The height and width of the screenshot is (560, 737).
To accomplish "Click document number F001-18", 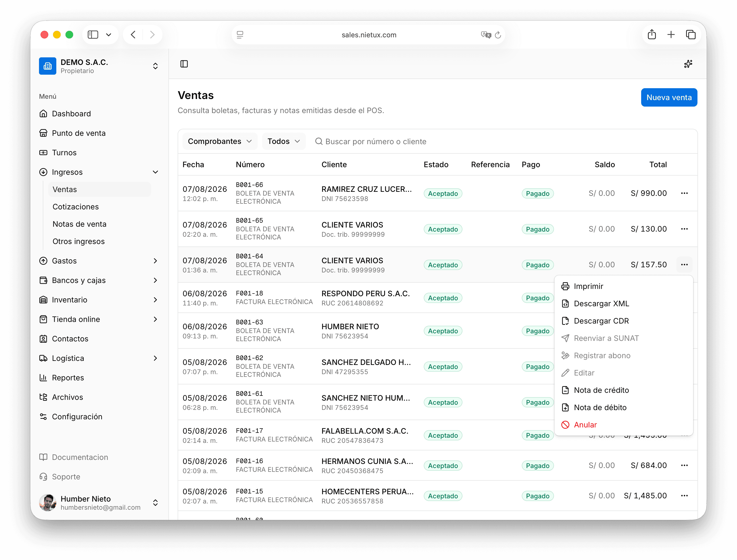I will coord(250,293).
